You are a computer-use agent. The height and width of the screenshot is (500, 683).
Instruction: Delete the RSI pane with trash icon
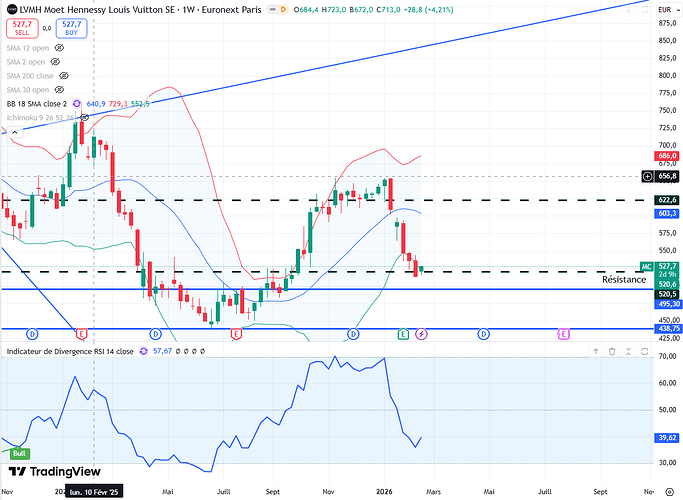[x=612, y=351]
